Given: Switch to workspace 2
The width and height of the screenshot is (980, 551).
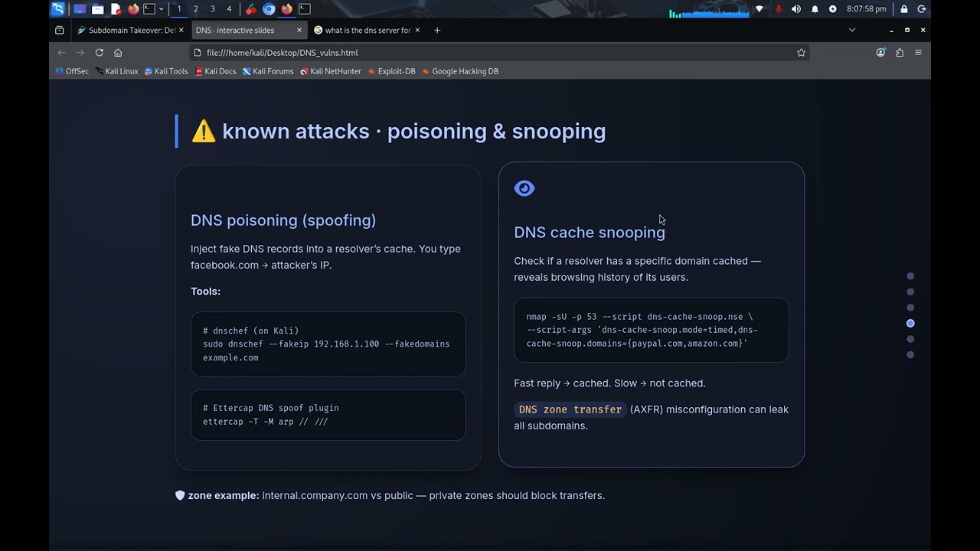Looking at the screenshot, I should click(x=196, y=9).
